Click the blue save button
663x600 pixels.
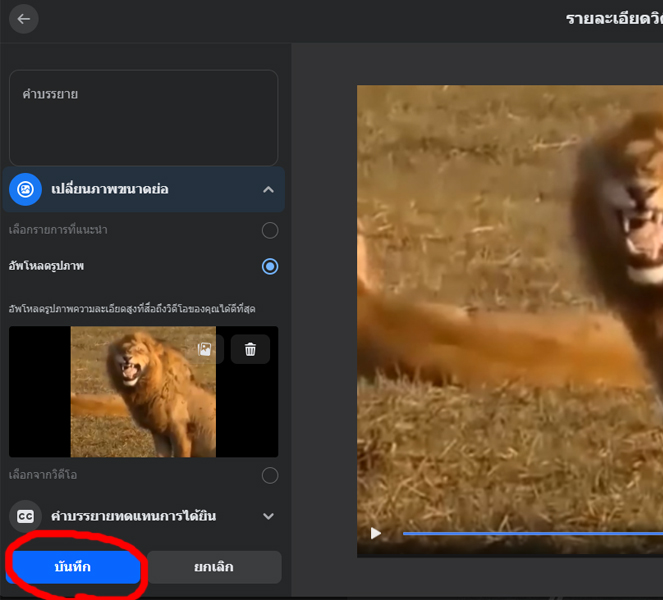tap(73, 567)
